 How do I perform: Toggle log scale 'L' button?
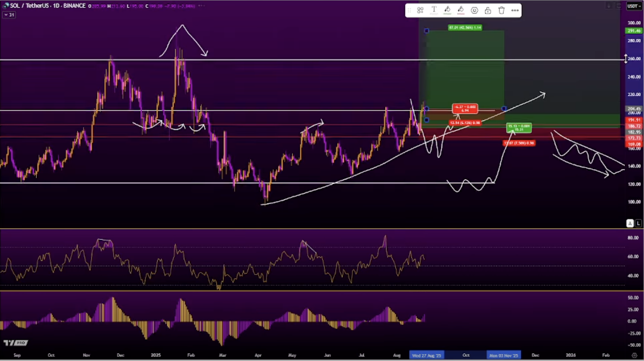click(x=638, y=223)
